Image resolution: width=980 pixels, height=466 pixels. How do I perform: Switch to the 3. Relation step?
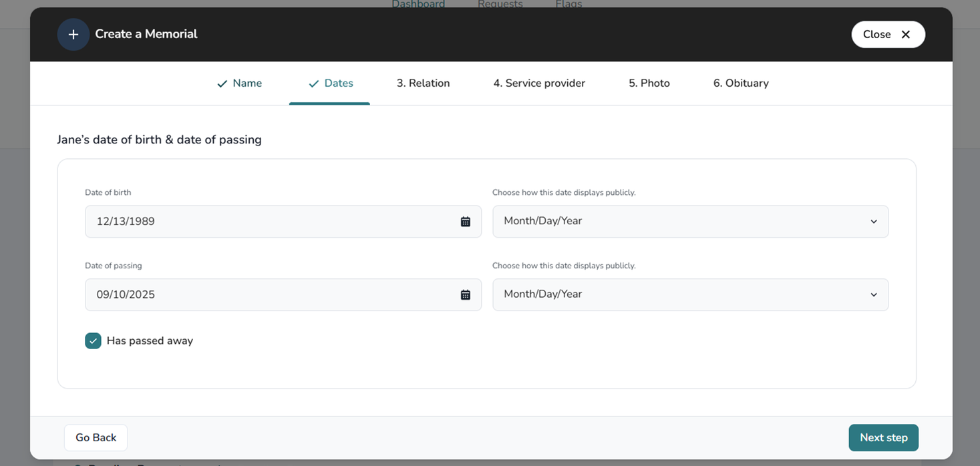point(423,83)
